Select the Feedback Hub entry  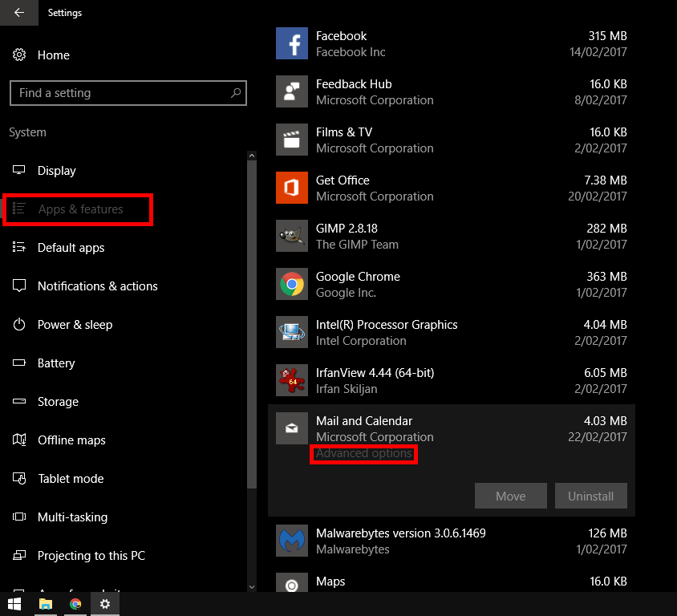(x=354, y=84)
